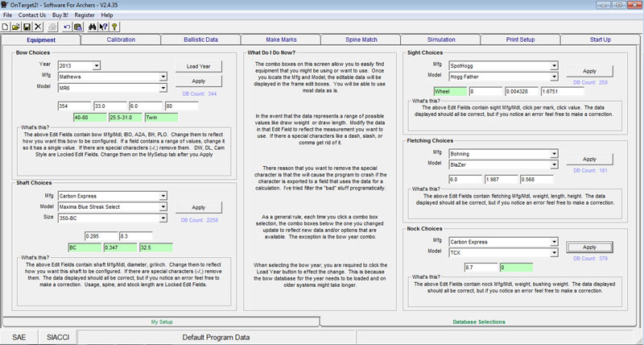Click the OnTarget2 app icon in title bar

point(5,6)
